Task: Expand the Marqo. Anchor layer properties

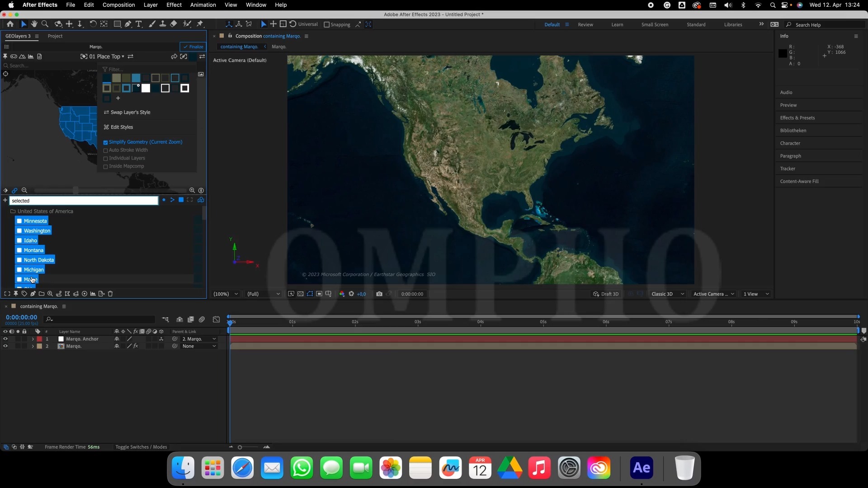Action: tap(33, 339)
